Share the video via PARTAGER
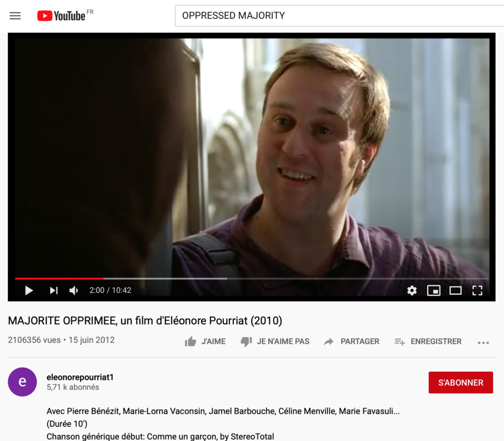504x441 pixels. tap(351, 341)
